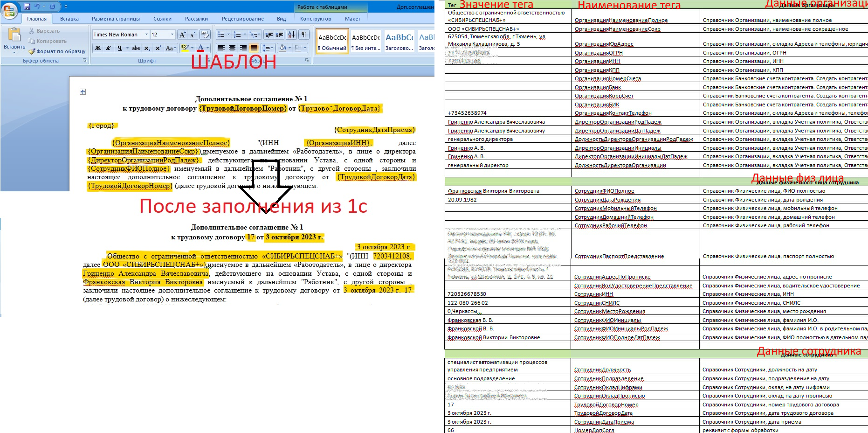Clear formatting with the eraser icon
This screenshot has height=433, width=868.
coord(205,35)
